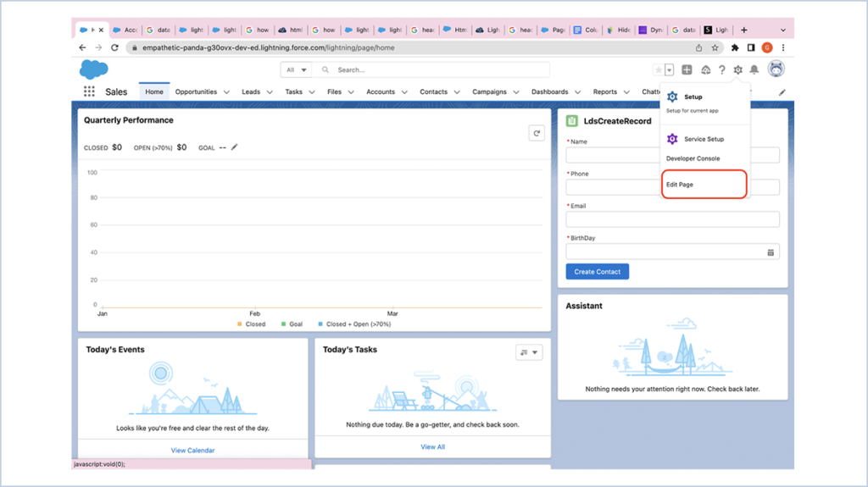Expand the Campaigns tab chevron
Image resolution: width=868 pixels, height=487 pixels.
516,92
